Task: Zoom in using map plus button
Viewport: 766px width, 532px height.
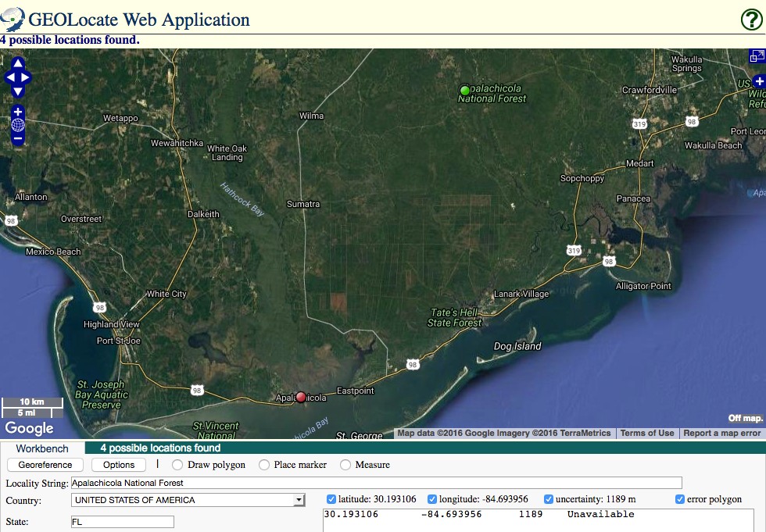Action: point(18,112)
